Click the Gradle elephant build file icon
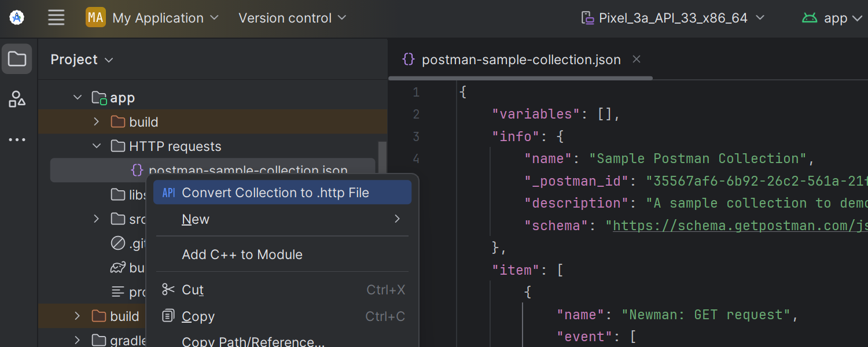 pyautogui.click(x=118, y=268)
